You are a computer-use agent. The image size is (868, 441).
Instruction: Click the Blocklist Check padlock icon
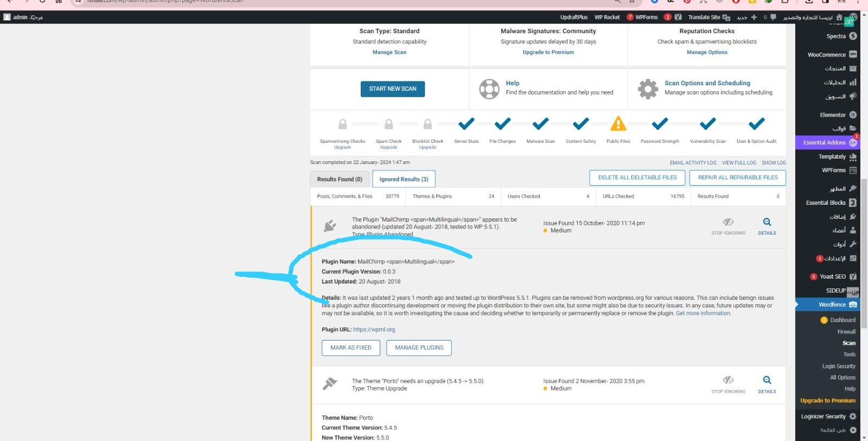pos(427,124)
